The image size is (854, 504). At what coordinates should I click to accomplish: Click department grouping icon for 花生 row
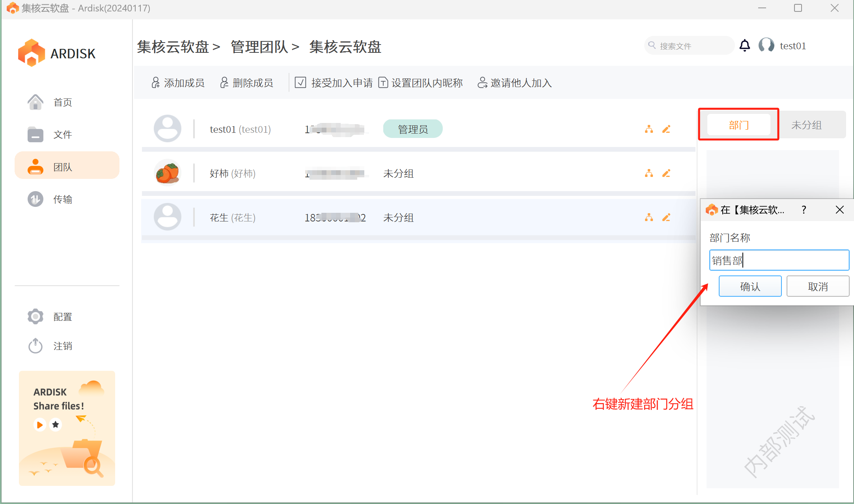point(649,218)
